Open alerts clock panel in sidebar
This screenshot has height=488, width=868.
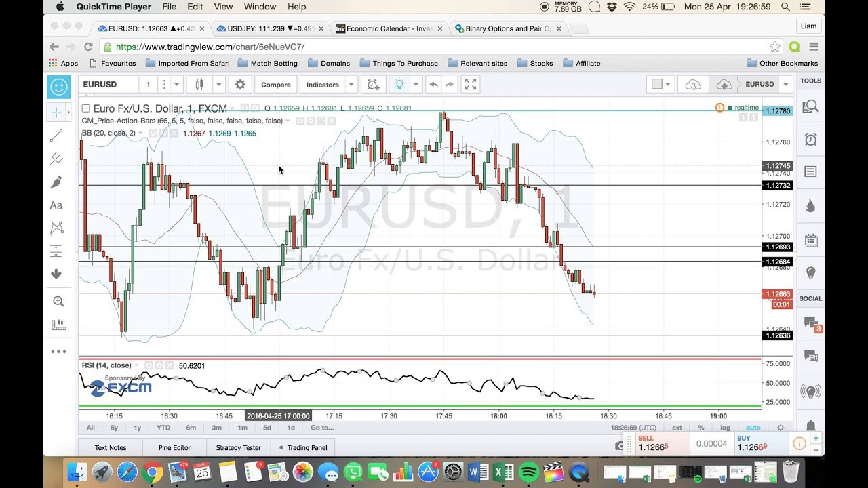[x=810, y=140]
